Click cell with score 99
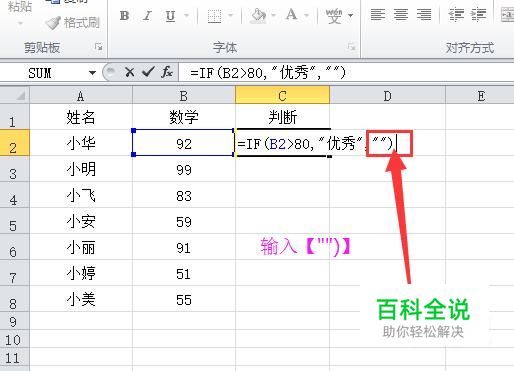The image size is (514, 371). click(x=184, y=169)
